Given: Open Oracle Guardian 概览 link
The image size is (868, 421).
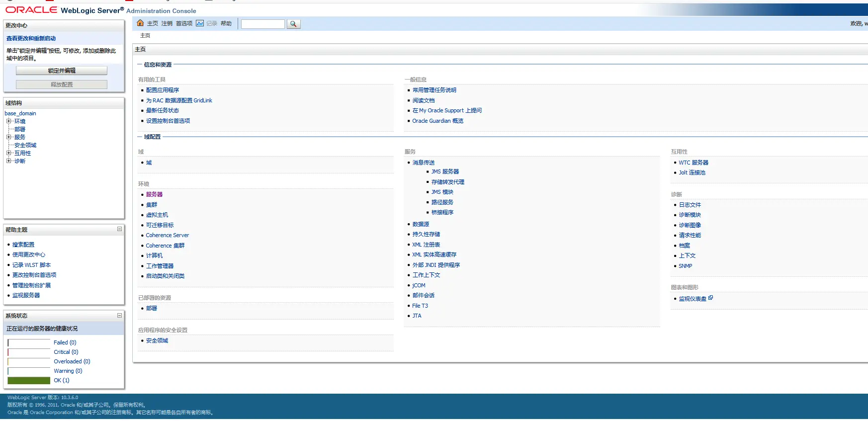Looking at the screenshot, I should [437, 121].
